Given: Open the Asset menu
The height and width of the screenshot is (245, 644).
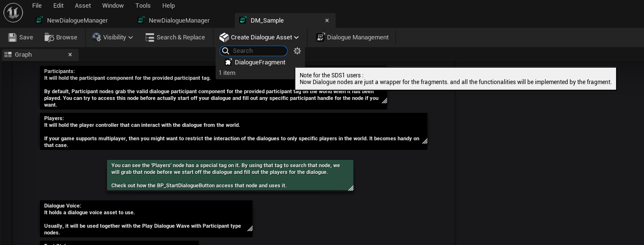Looking at the screenshot, I should [x=83, y=6].
